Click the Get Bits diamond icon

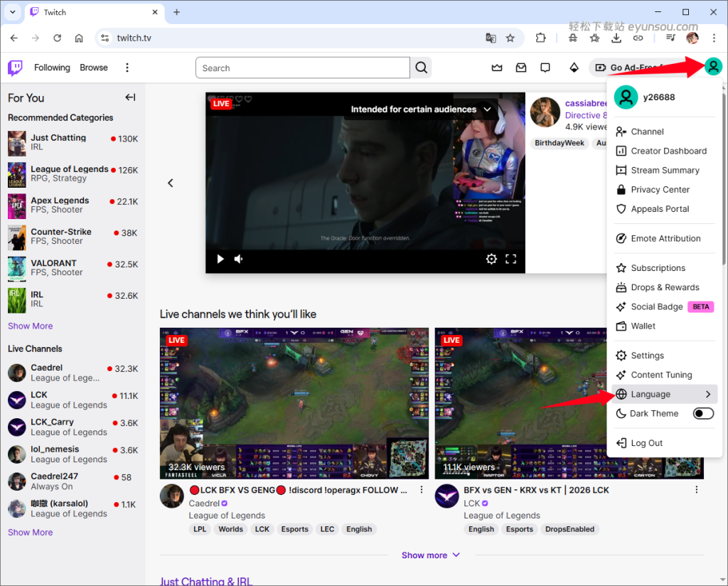click(574, 68)
